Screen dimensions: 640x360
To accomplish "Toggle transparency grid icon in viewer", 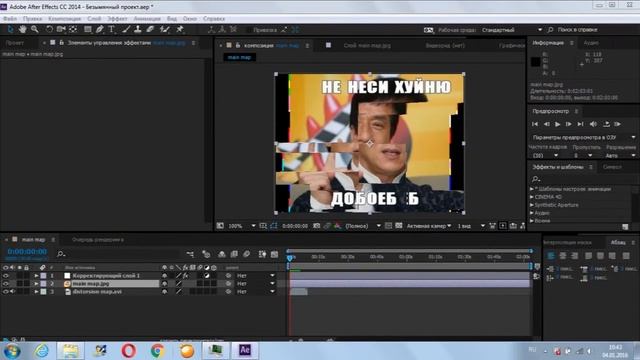I will 399,226.
